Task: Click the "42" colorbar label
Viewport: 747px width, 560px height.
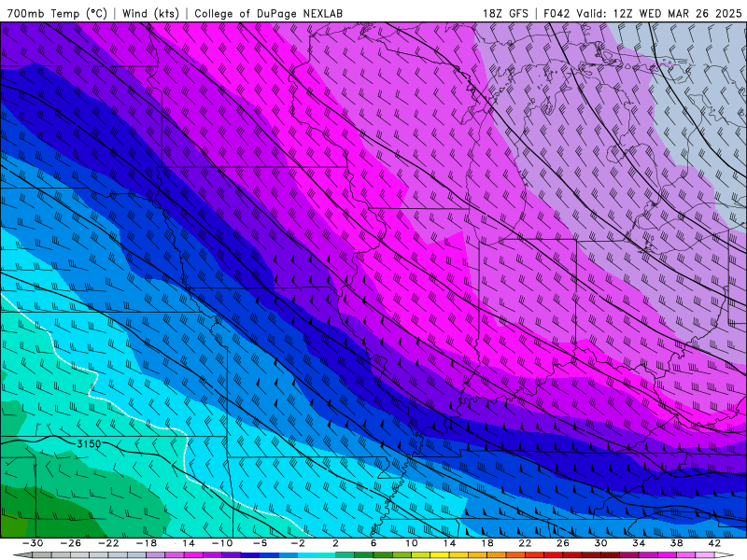Action: click(714, 543)
